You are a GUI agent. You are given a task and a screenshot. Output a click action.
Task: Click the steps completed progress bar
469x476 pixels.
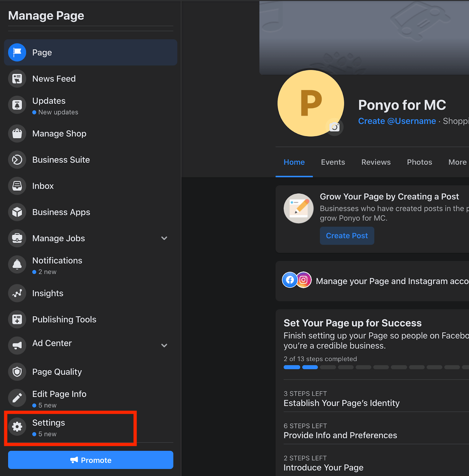click(x=376, y=367)
